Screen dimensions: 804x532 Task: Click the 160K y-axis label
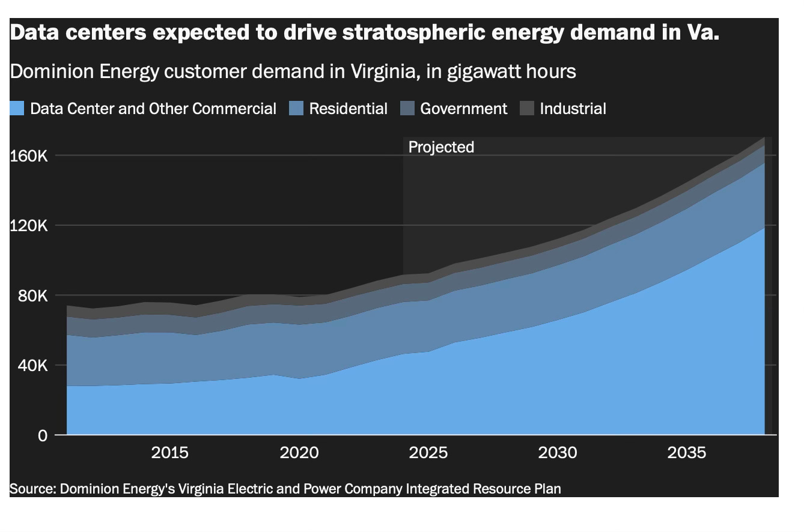tap(29, 156)
